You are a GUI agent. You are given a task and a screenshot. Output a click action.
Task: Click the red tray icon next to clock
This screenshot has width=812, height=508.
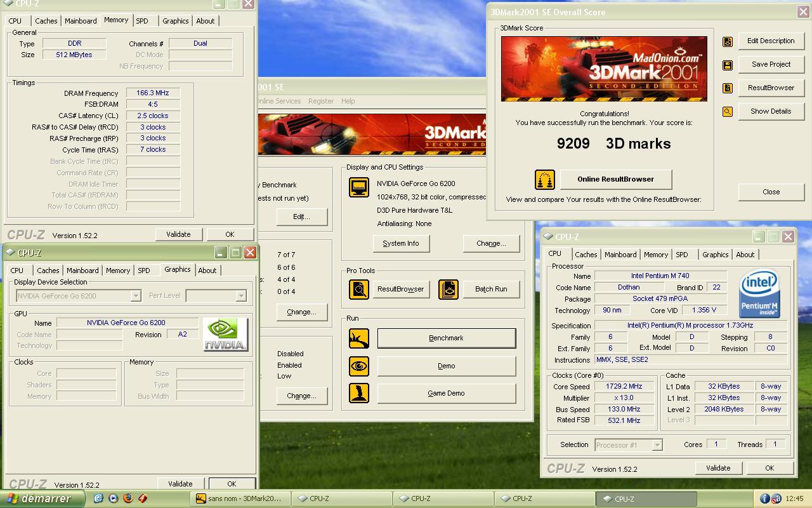776,498
